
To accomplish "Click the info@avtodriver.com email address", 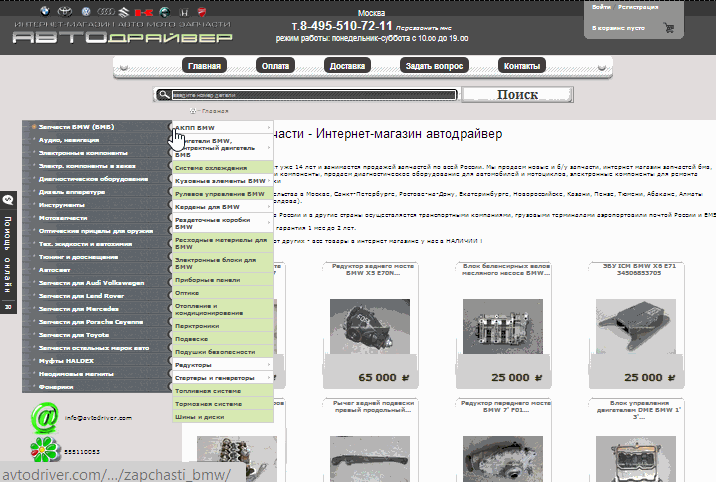I will pyautogui.click(x=98, y=418).
